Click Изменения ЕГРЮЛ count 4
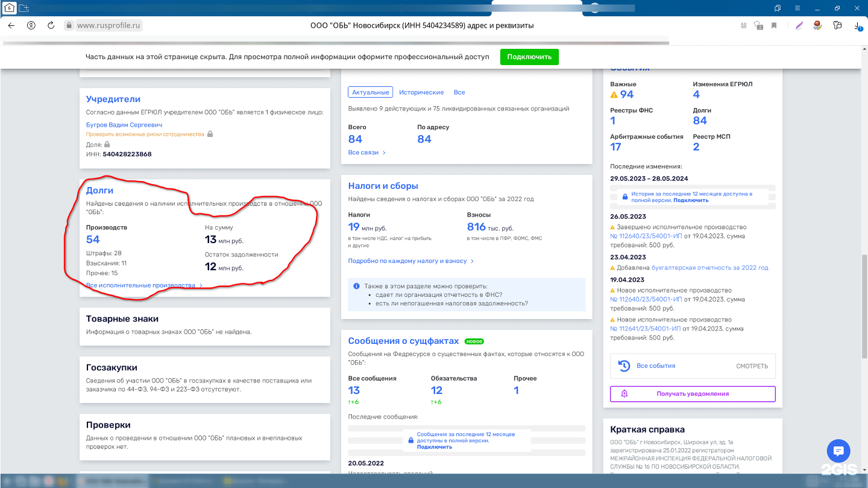 [696, 95]
